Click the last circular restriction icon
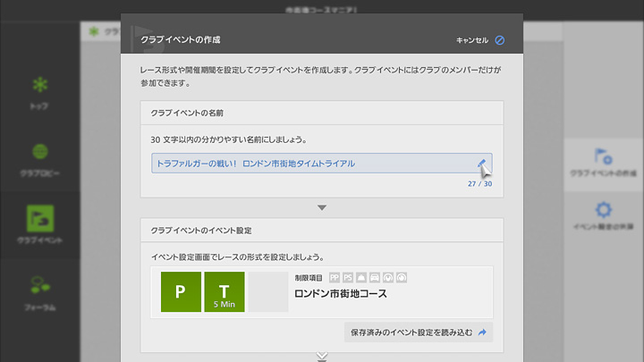The width and height of the screenshot is (644, 362). pyautogui.click(x=402, y=278)
